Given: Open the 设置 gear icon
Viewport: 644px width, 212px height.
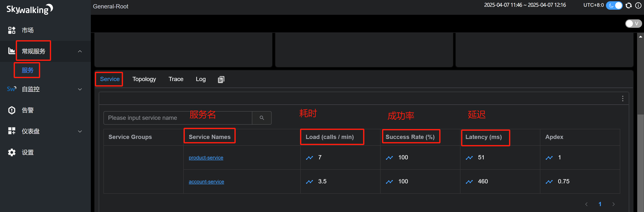Looking at the screenshot, I should click(12, 152).
